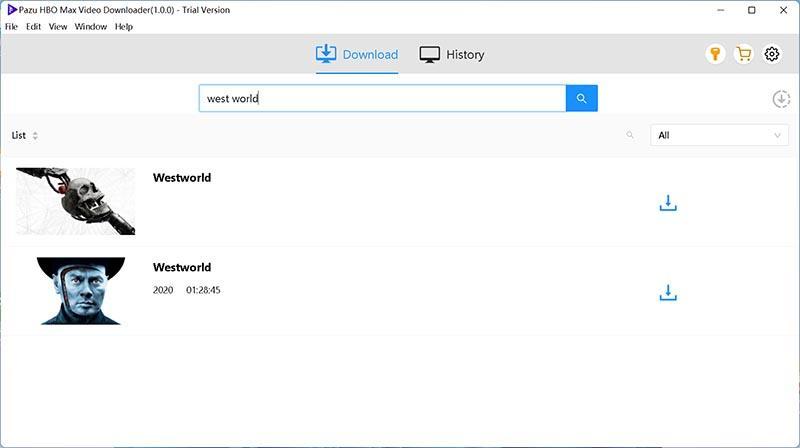The width and height of the screenshot is (800, 448).
Task: Close the Pazu downloader window
Action: click(783, 10)
